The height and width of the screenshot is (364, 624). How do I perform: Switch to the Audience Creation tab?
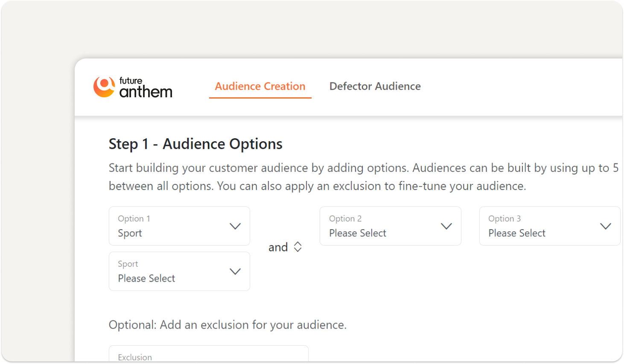coord(260,86)
